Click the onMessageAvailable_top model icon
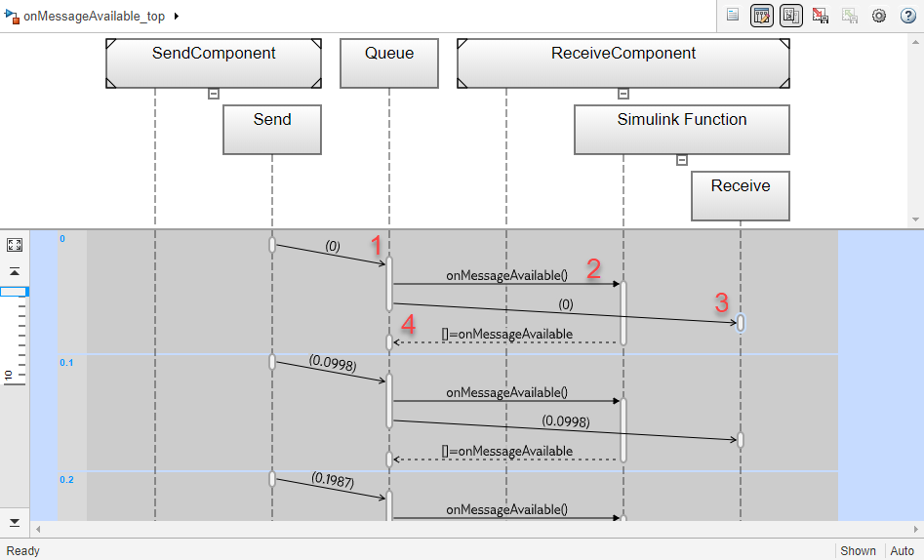The height and width of the screenshot is (560, 924). click(11, 16)
